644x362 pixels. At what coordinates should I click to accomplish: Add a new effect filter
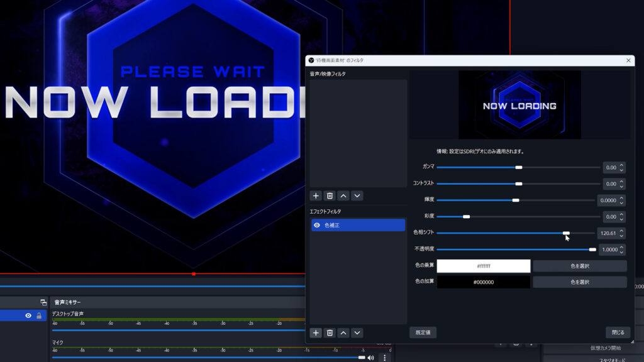coord(316,332)
